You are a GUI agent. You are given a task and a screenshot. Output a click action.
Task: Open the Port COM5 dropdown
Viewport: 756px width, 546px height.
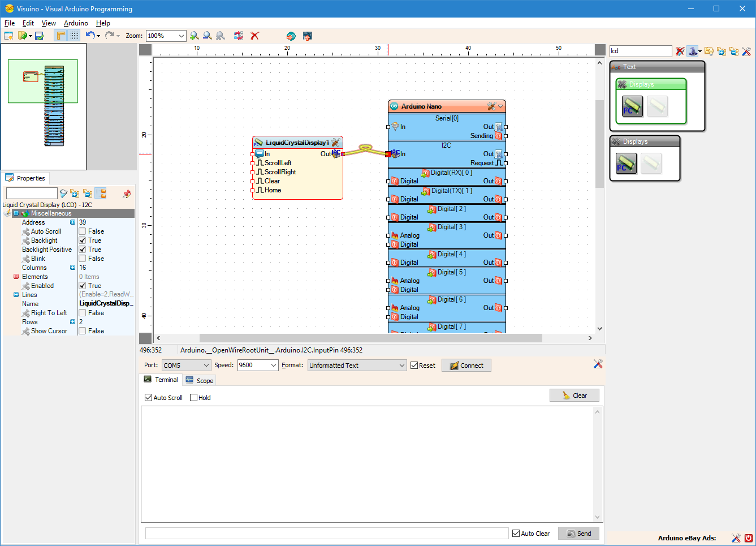click(x=206, y=366)
